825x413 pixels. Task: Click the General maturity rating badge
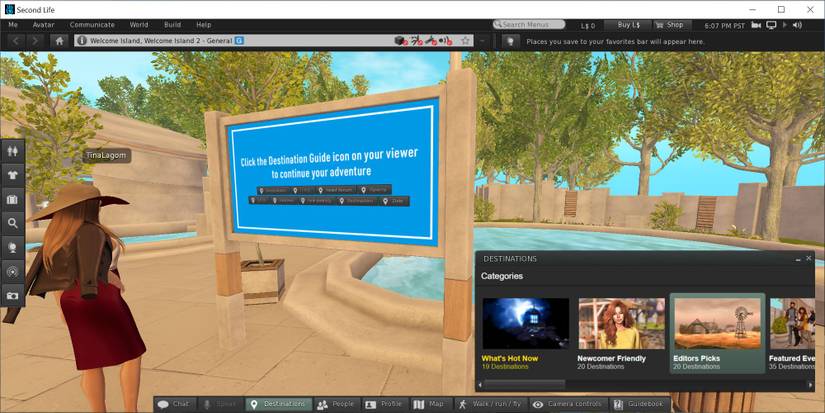[x=239, y=41]
